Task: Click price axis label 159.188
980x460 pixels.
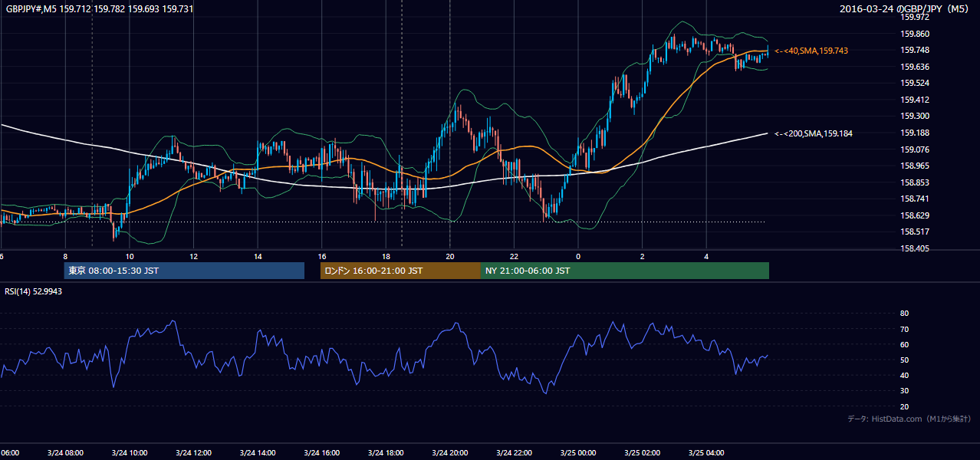Action: click(915, 133)
